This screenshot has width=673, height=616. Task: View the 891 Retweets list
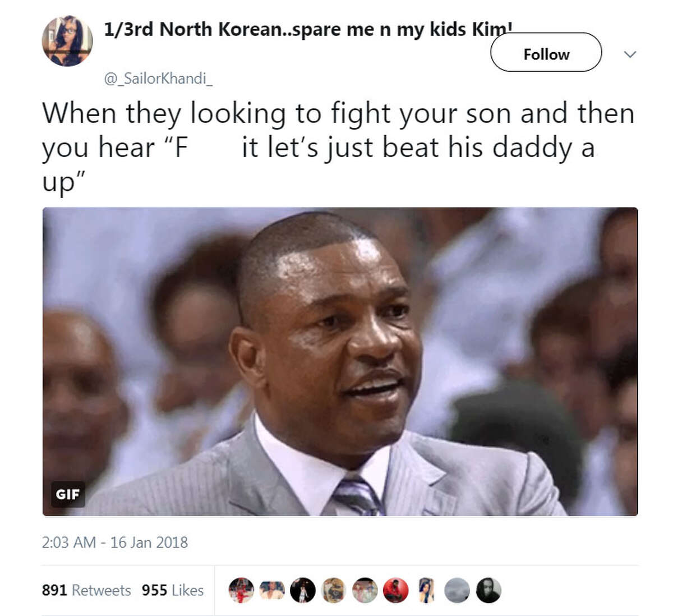(86, 590)
